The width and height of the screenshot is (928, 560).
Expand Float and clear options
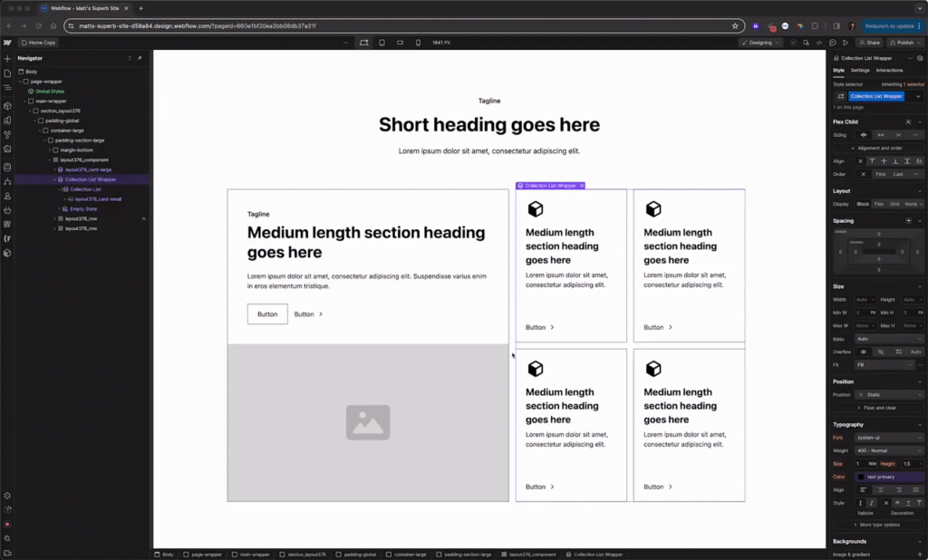[x=877, y=408]
